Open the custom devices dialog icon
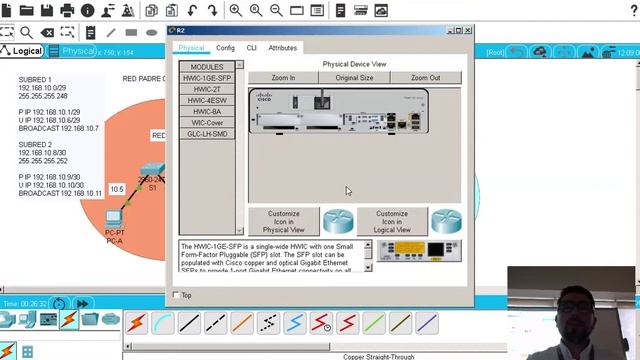This screenshot has height=360, width=640. tap(317, 10)
